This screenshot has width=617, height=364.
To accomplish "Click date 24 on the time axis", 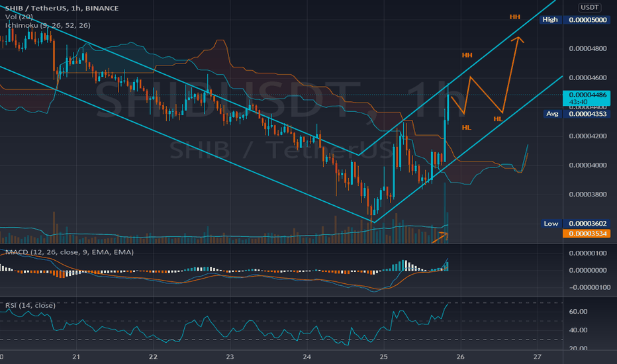I will coord(307,357).
